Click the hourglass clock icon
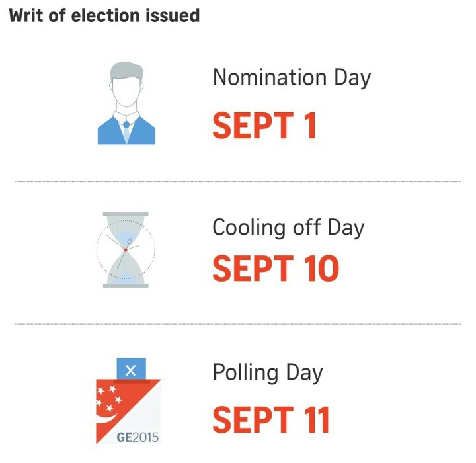 coord(126,250)
